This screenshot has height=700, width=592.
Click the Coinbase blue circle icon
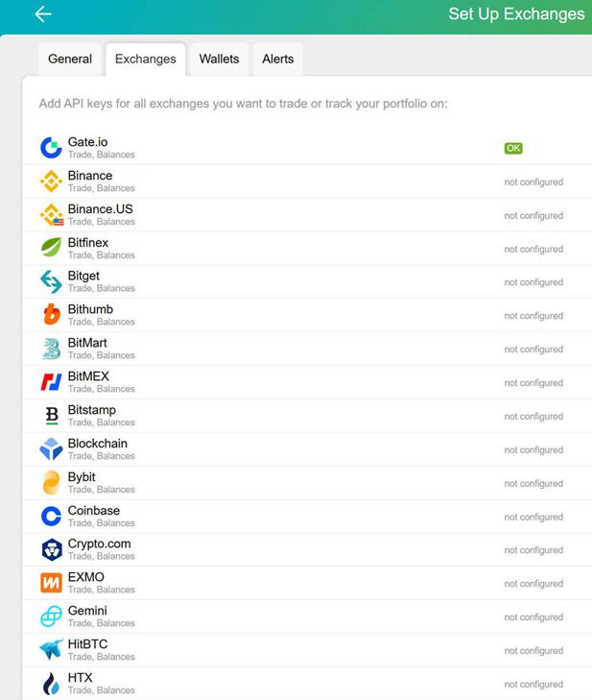51,516
